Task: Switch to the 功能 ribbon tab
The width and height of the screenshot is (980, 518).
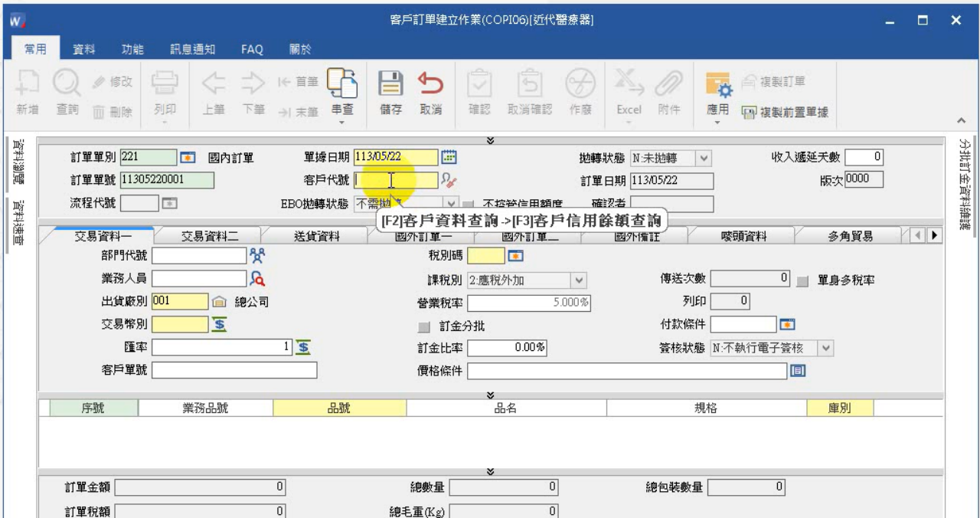Action: [x=133, y=49]
